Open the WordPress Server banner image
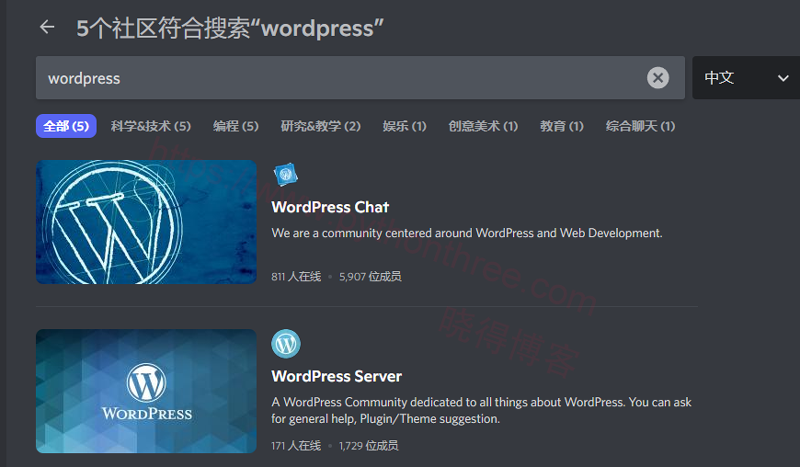Image resolution: width=800 pixels, height=467 pixels. 146,391
